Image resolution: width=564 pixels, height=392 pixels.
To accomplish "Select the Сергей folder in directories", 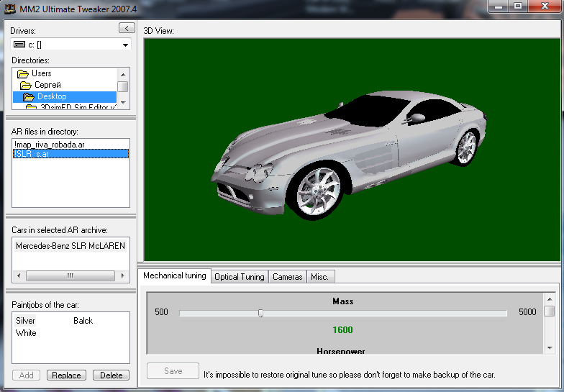I will point(47,85).
